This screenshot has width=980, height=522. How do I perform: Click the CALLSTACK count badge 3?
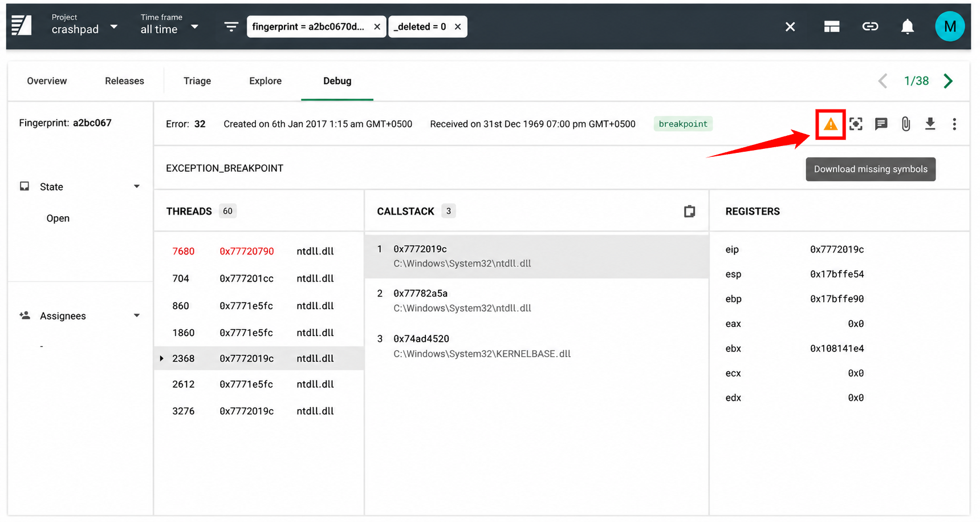pos(449,211)
